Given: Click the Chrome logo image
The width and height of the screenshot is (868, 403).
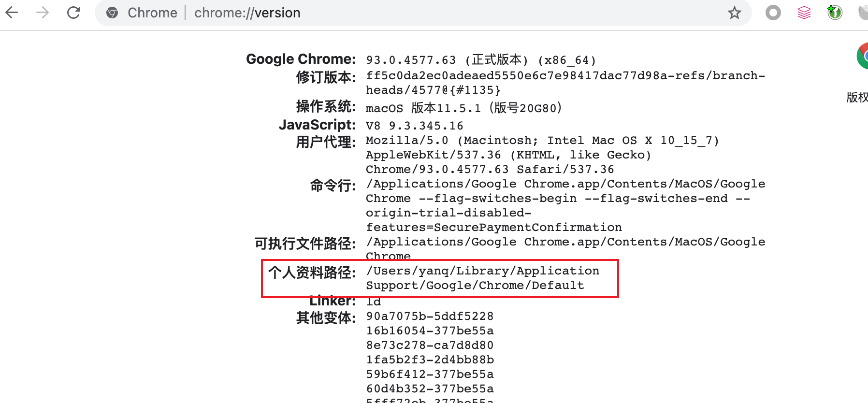Looking at the screenshot, I should (862, 56).
